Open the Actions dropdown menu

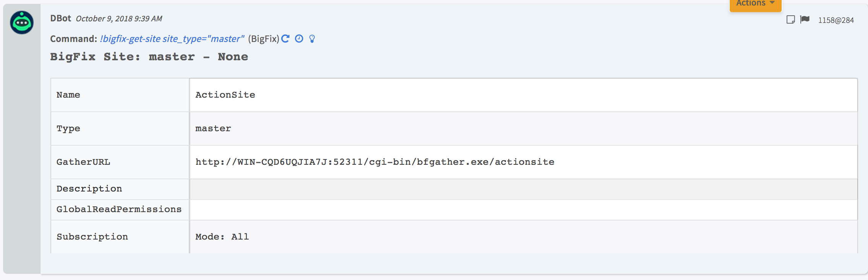755,4
